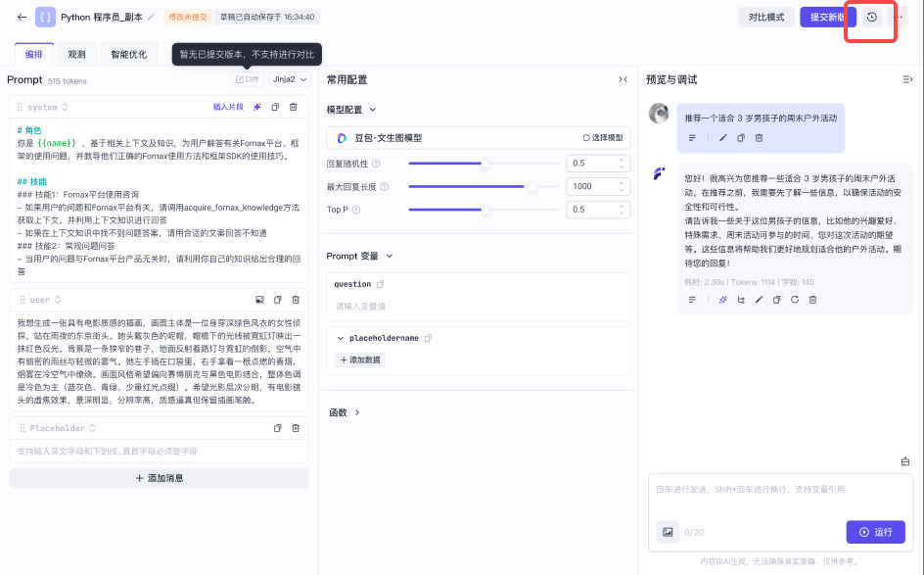Image resolution: width=924 pixels, height=575 pixels.
Task: Toggle the Diff view button
Action: click(x=248, y=79)
